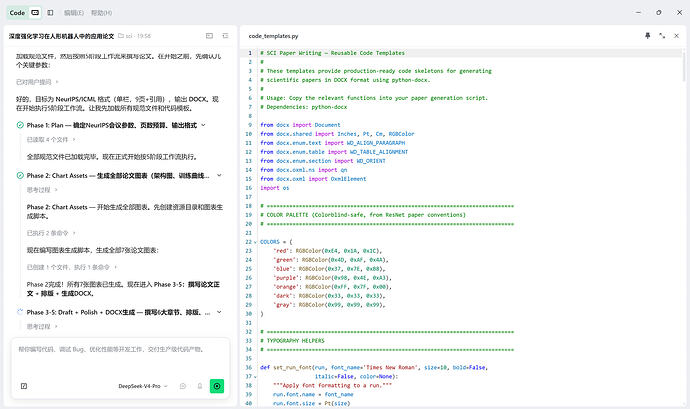Pin the code_templates.py preview panel
Image resolution: width=690 pixels, height=409 pixels.
tap(647, 36)
